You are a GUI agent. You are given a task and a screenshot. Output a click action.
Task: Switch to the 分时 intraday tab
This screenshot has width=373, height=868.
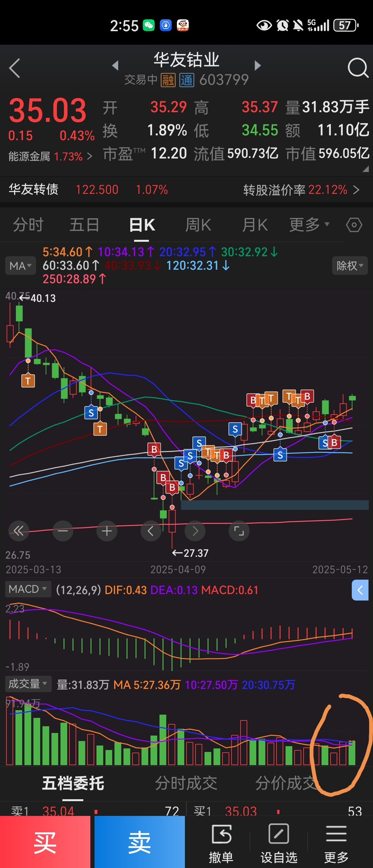click(28, 225)
